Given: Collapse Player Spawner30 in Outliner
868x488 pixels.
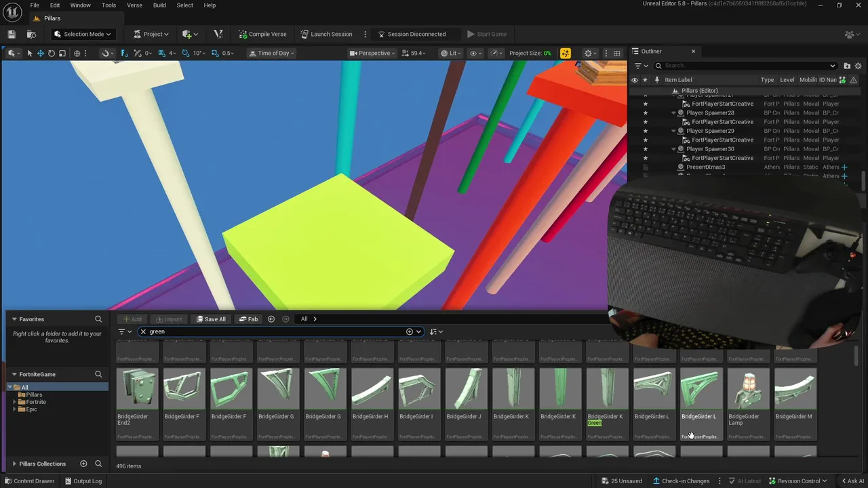Looking at the screenshot, I should (673, 149).
